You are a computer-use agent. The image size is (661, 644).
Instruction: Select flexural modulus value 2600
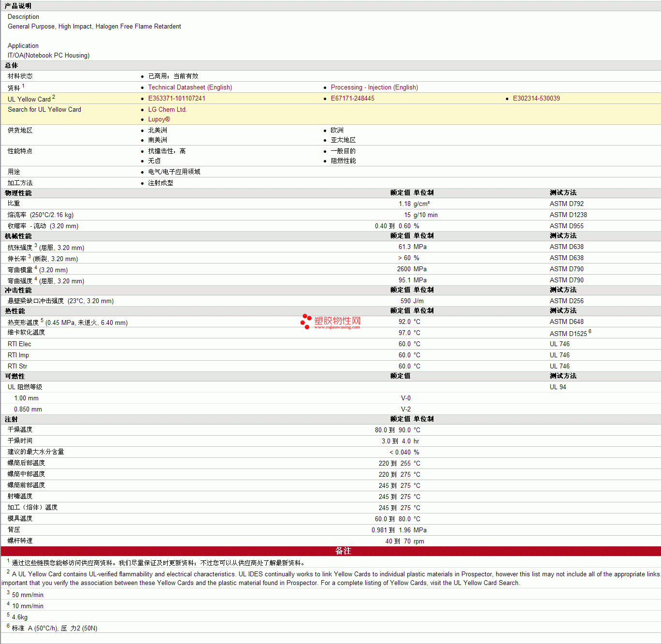point(403,269)
